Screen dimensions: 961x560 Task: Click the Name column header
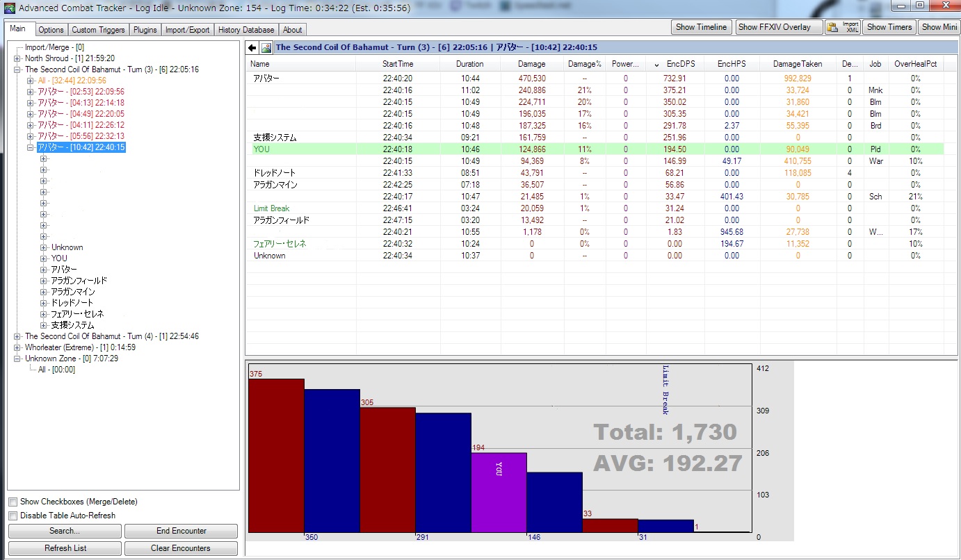click(x=302, y=64)
